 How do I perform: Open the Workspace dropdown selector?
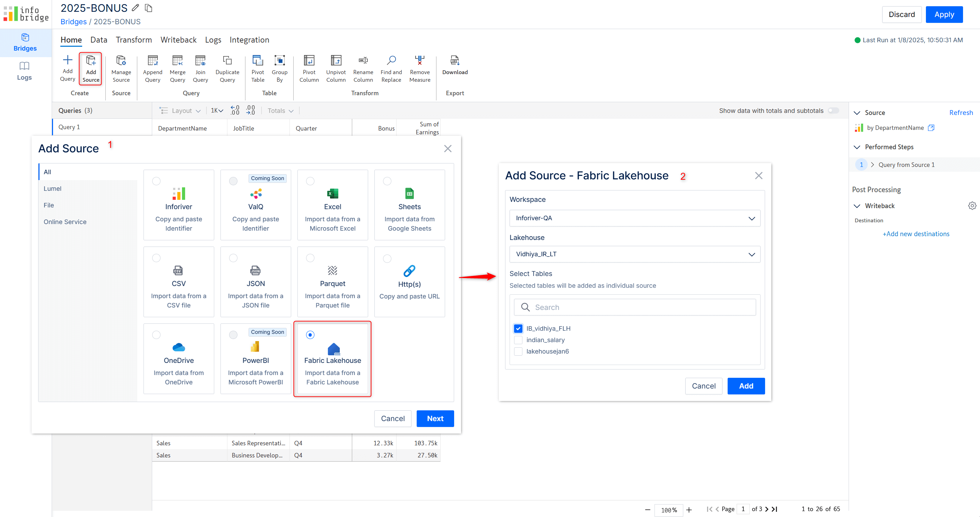pos(634,218)
